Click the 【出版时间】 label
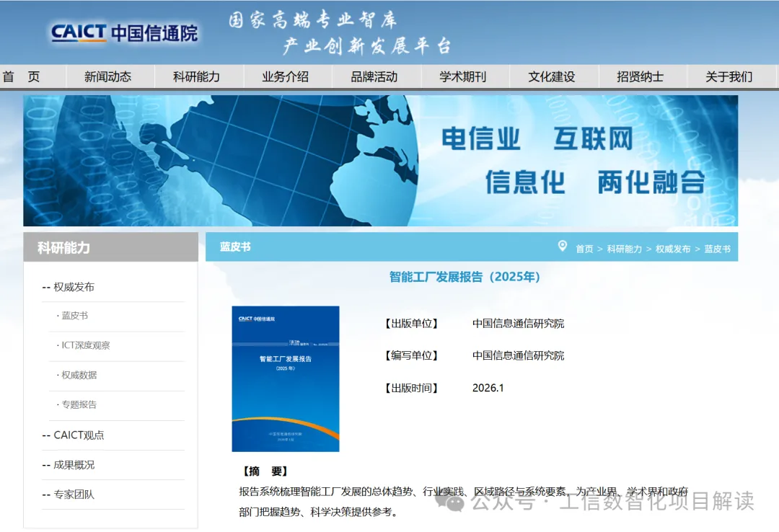This screenshot has height=532, width=779. coord(411,388)
